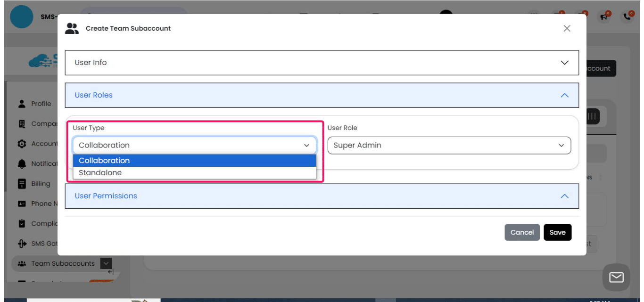Select the Billing invoice icon
Screen dimensions: 644x302
22,183
